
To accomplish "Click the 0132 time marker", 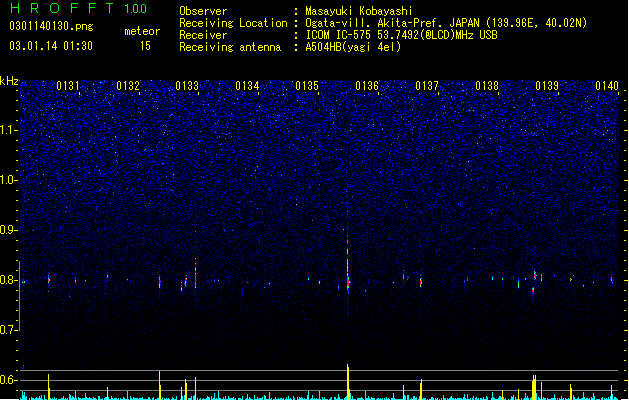I will click(x=128, y=86).
